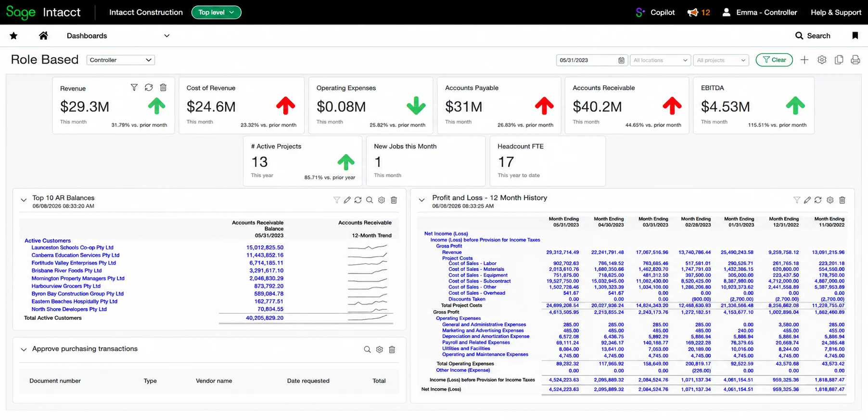Open Net Income (Loss) row link

coord(446,234)
